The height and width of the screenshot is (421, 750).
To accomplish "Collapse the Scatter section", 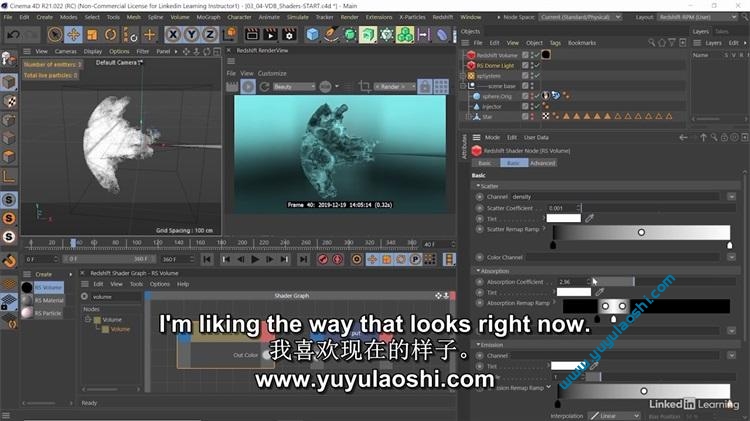I will tap(478, 186).
